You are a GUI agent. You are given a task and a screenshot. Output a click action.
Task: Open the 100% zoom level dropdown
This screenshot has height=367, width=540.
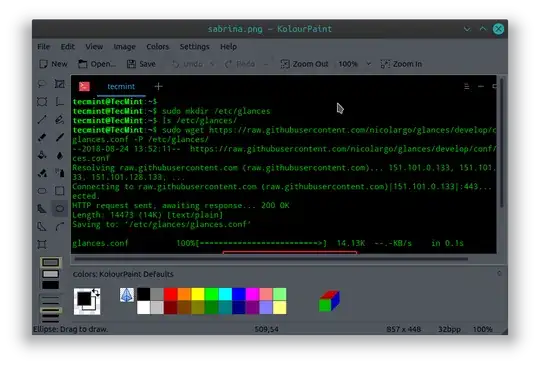pos(369,64)
